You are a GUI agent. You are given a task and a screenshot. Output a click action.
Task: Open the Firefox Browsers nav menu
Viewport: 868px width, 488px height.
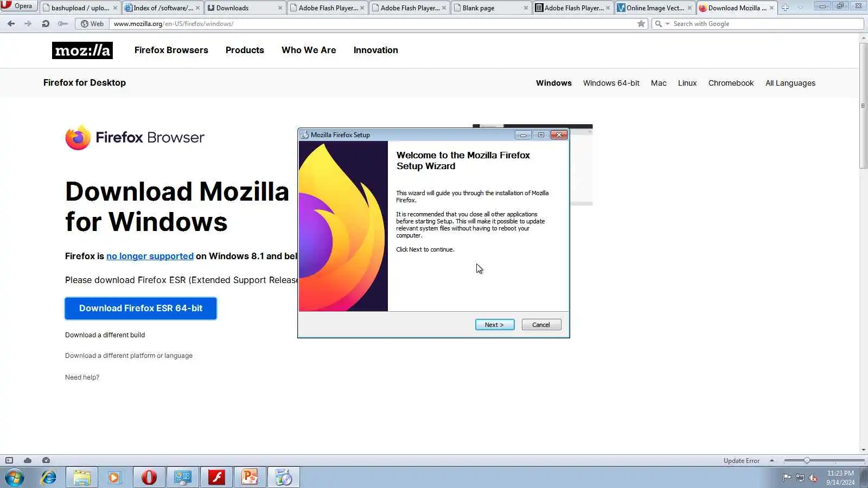[171, 50]
